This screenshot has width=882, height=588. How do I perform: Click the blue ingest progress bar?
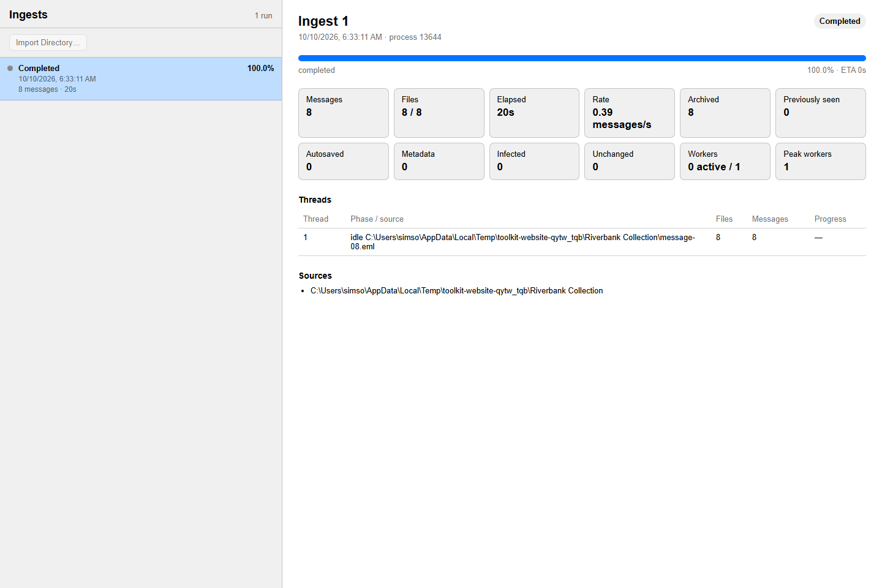(582, 58)
